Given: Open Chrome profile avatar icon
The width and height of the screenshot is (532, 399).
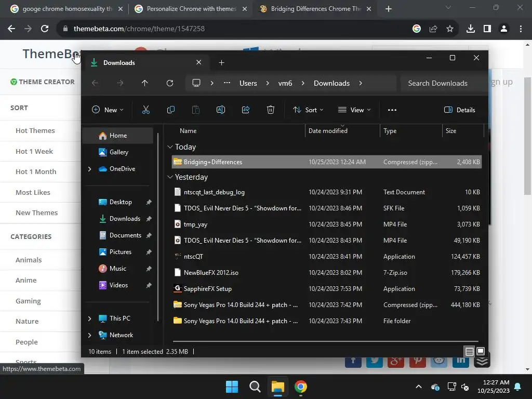Looking at the screenshot, I should tap(504, 29).
